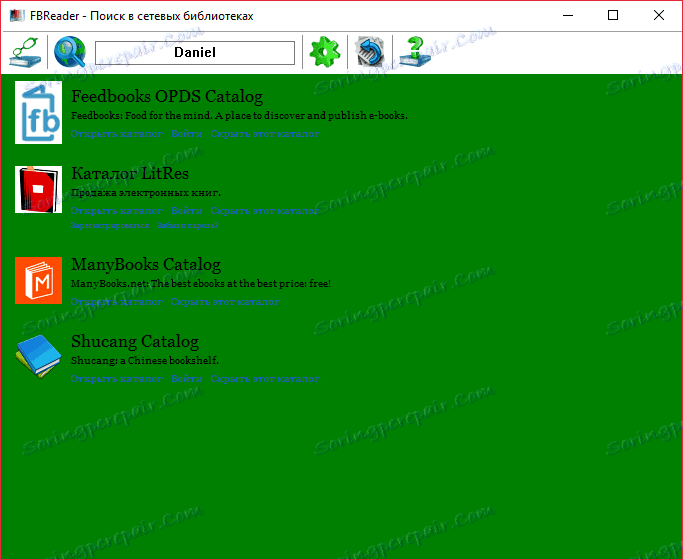Click Войти under Feedbooks OPDS Catalog
This screenshot has width=683, height=560.
[186, 134]
